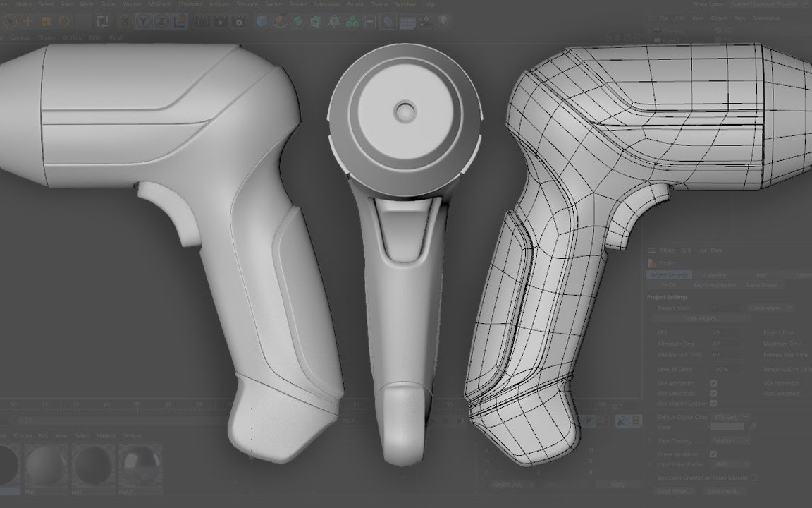Toggle the Use Motion System checkbox
The image size is (812, 508).
tap(713, 404)
